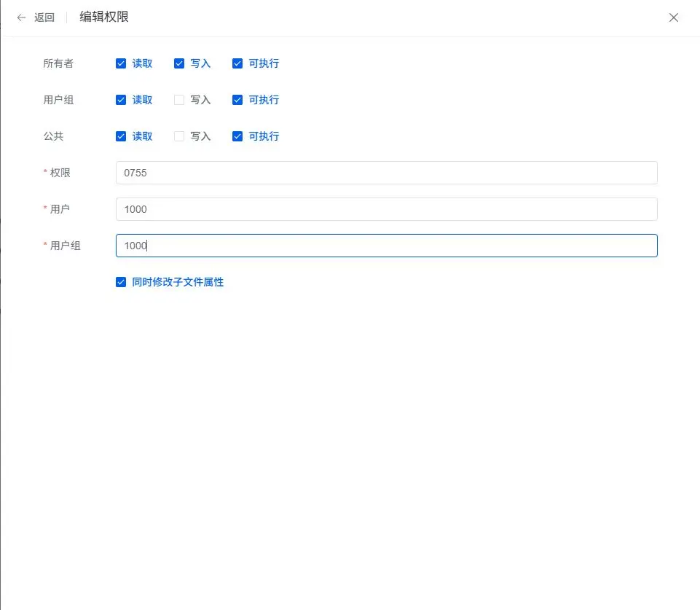Uncheck 所有者 可执行 checkbox

point(237,63)
